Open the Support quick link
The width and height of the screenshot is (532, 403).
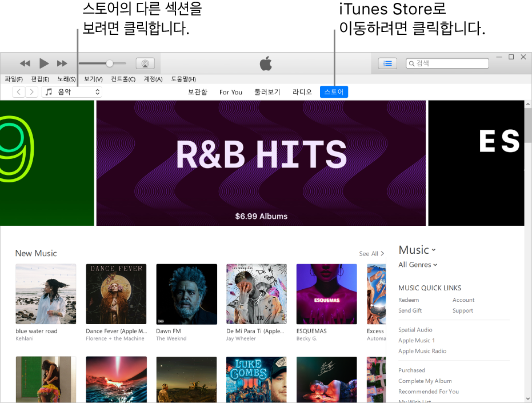coord(463,310)
